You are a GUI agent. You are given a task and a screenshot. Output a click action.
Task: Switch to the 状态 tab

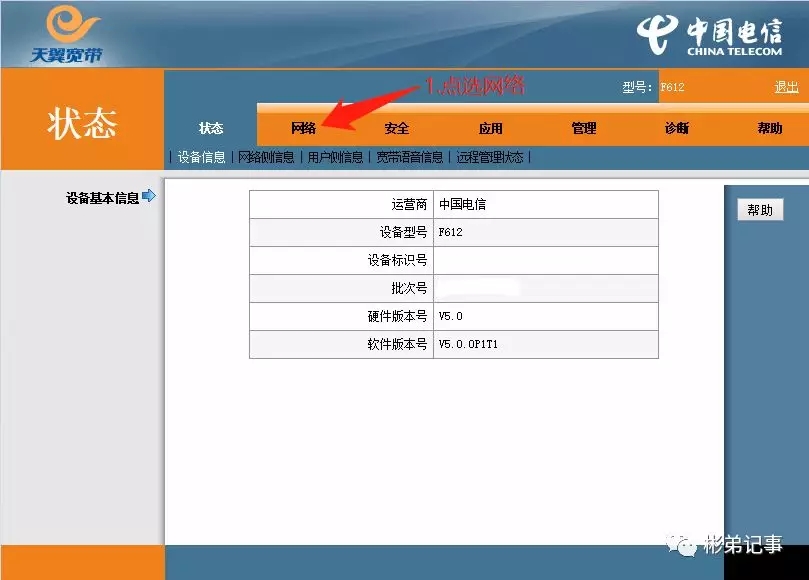(x=211, y=128)
